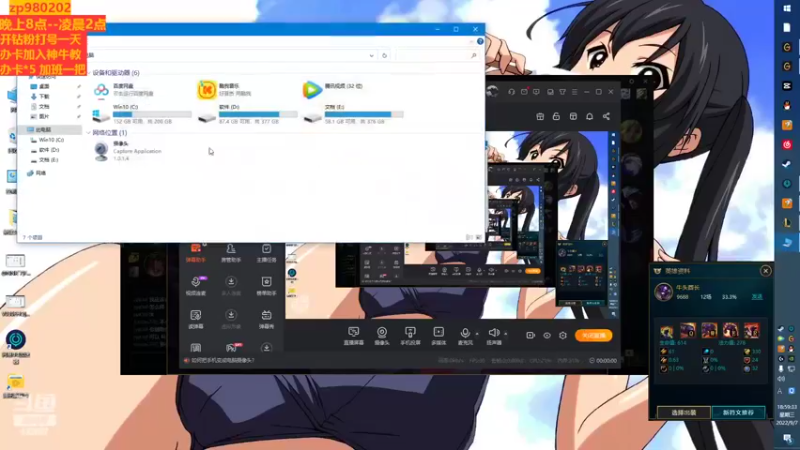This screenshot has width=800, height=450.
Task: Open 榜单助手 in the streaming tools panel
Action: click(x=266, y=286)
